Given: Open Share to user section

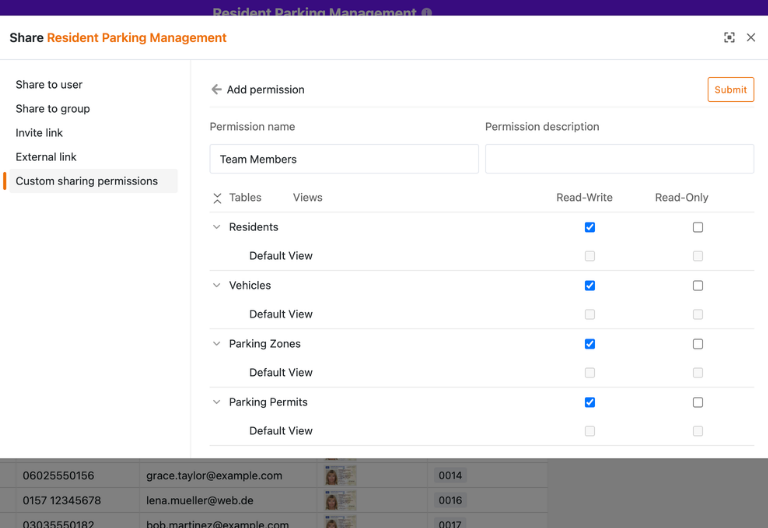Looking at the screenshot, I should 49,85.
